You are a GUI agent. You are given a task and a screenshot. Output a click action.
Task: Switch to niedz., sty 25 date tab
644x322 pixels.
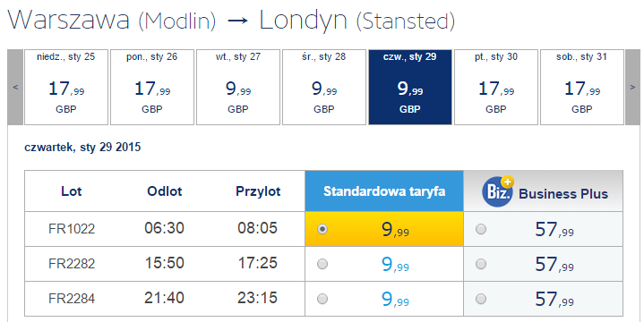[x=66, y=88]
